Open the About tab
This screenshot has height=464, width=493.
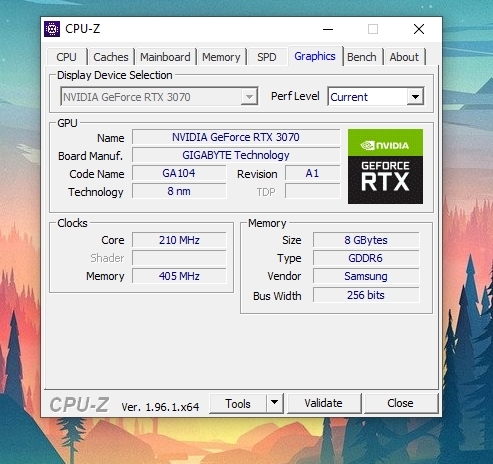click(404, 57)
